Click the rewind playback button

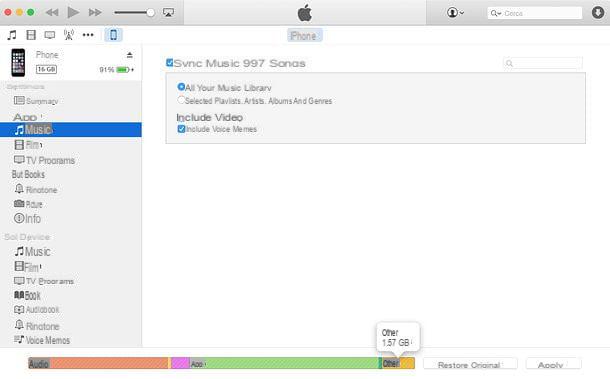click(x=52, y=12)
